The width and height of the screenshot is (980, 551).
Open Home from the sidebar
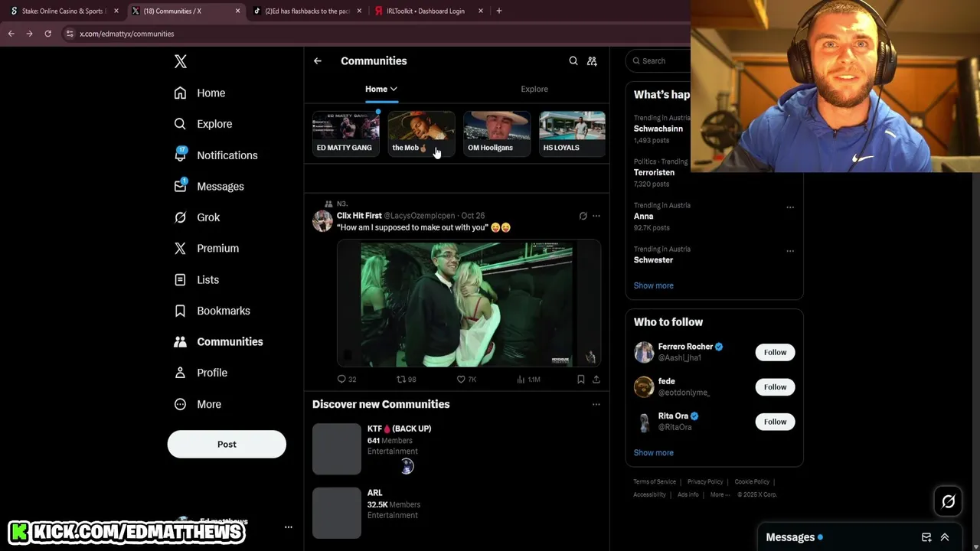(199, 93)
